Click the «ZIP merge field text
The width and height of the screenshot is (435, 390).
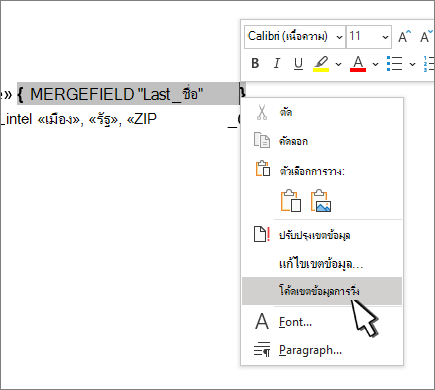[x=142, y=119]
